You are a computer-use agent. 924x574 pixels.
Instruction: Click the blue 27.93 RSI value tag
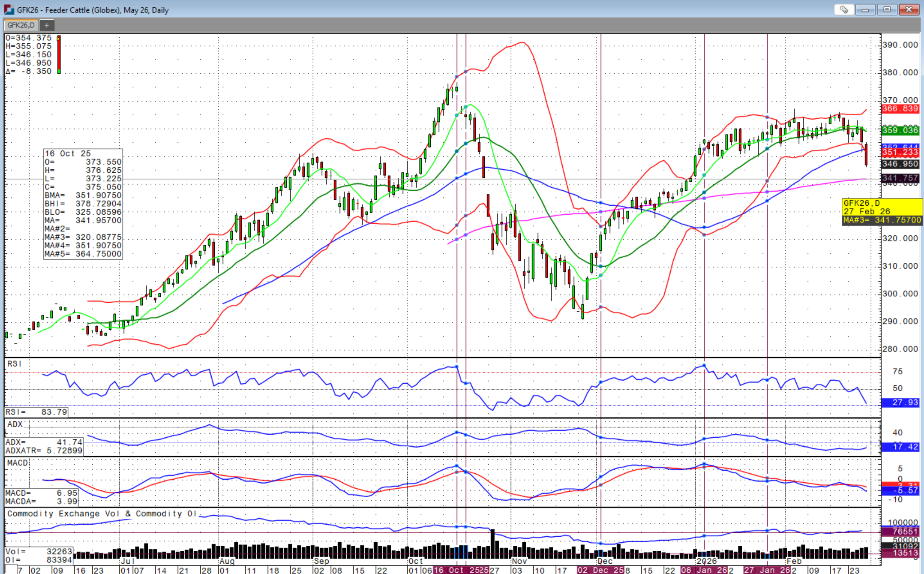[900, 402]
